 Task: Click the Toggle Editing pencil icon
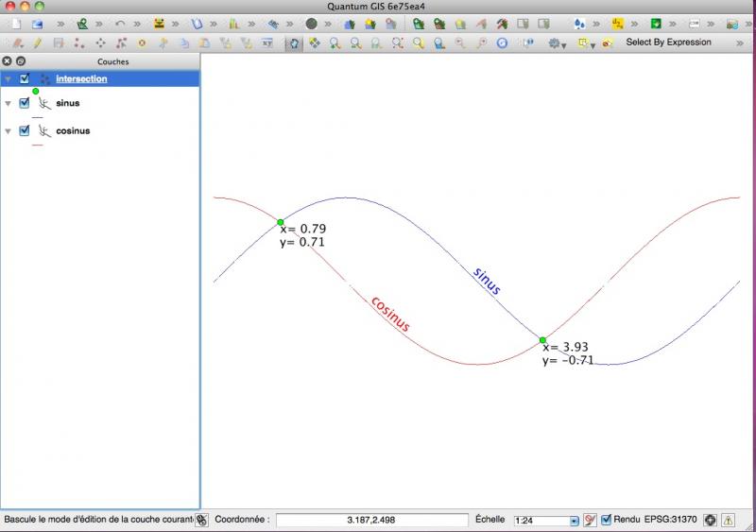[38, 43]
